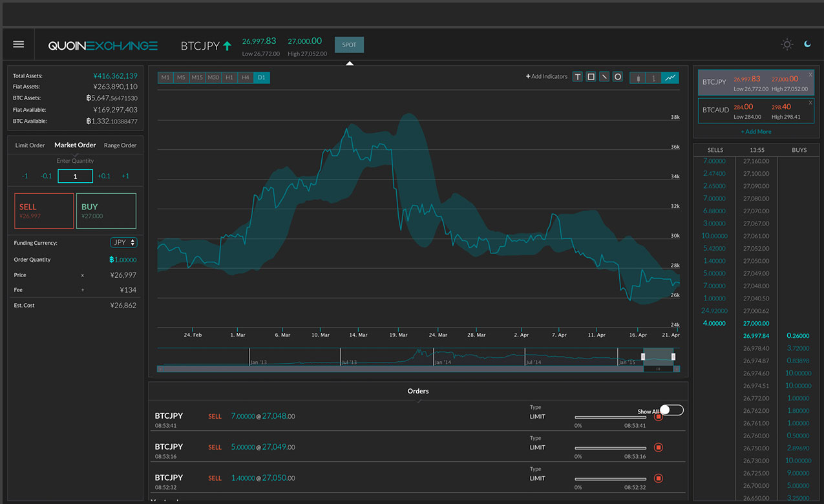Viewport: 824px width, 504px height.
Task: Click the BUY button
Action: pos(106,211)
